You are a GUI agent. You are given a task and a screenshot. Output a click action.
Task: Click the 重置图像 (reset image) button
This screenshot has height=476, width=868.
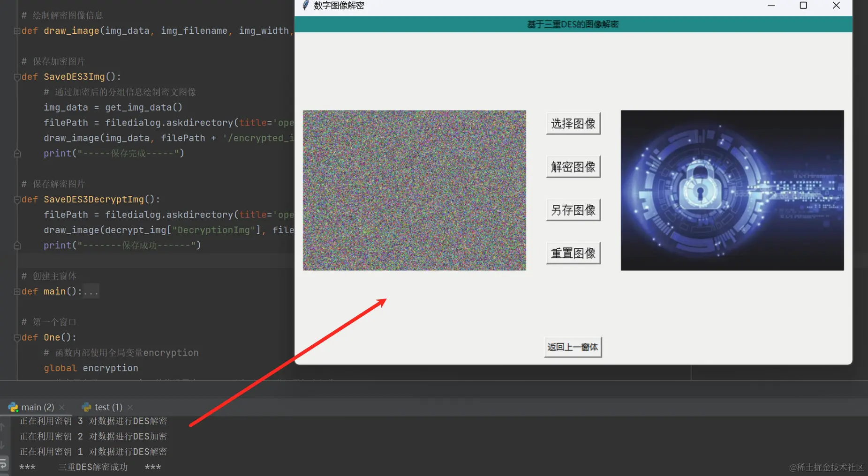573,253
